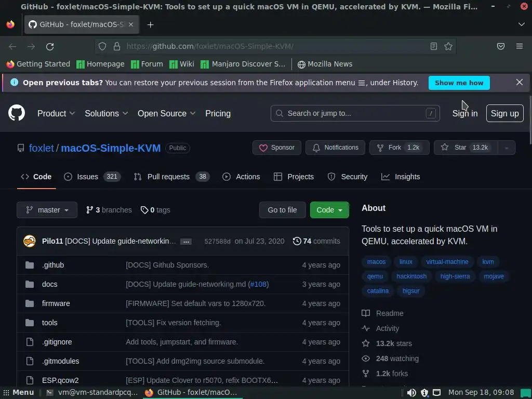Click the Firefox logo in tab bar
This screenshot has height=399, width=532.
pyautogui.click(x=10, y=24)
